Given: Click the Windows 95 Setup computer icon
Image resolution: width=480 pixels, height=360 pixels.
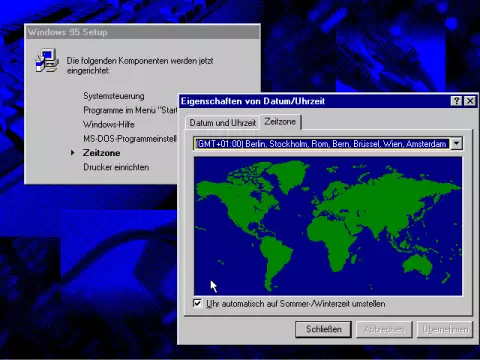Looking at the screenshot, I should [x=47, y=60].
